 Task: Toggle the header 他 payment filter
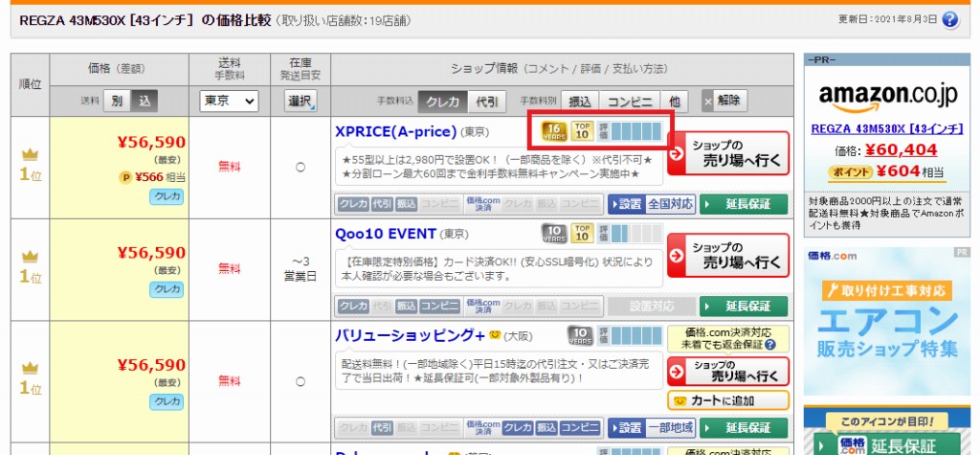tap(675, 101)
